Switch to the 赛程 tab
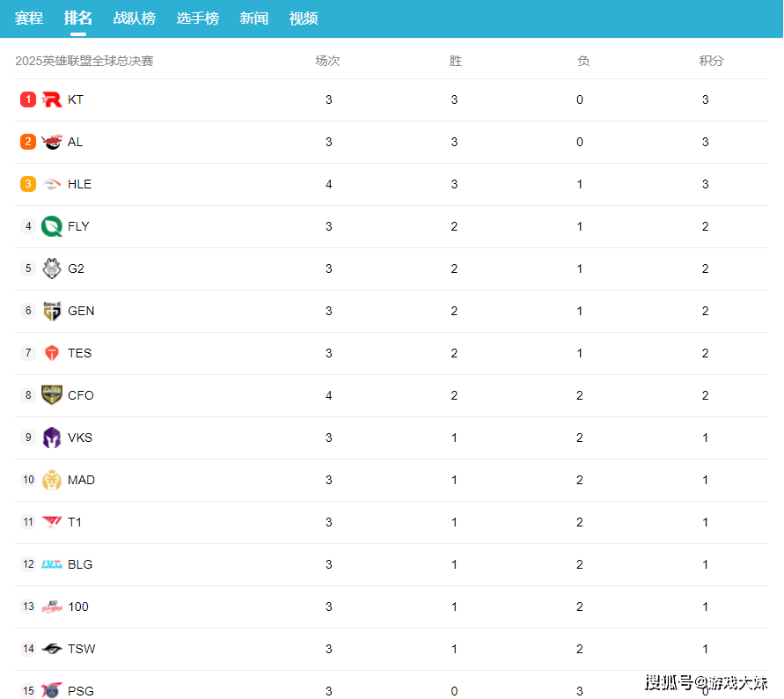784x699 pixels. coord(29,18)
